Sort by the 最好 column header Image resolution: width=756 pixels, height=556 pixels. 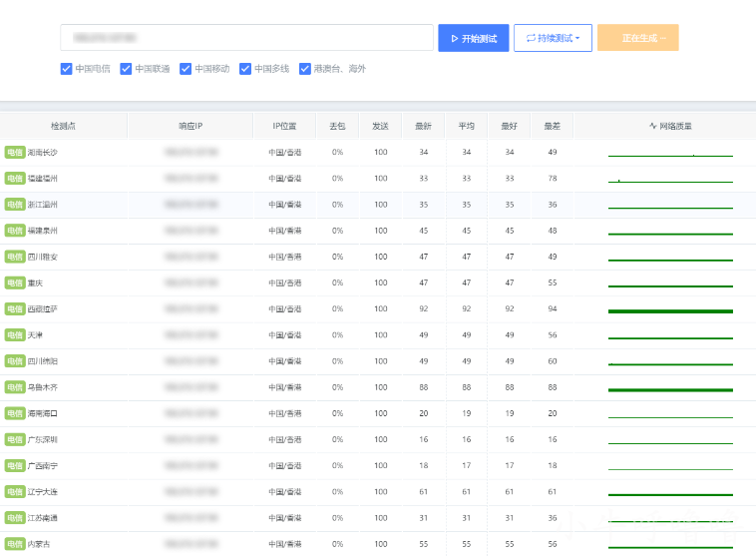click(x=509, y=126)
